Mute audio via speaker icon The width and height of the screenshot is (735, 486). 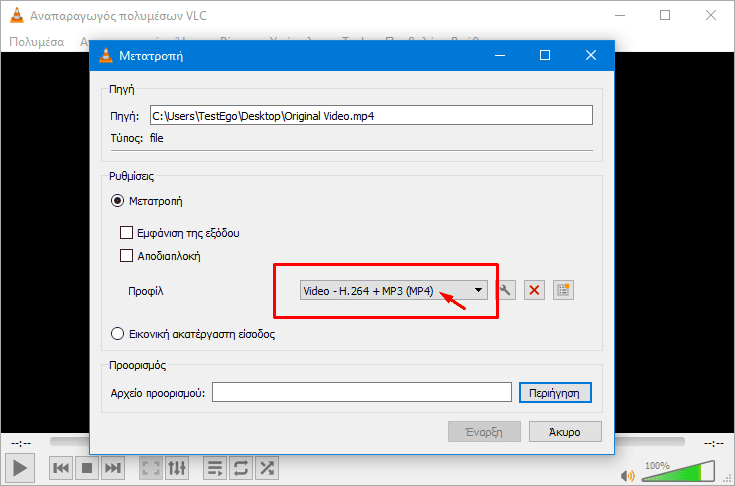pyautogui.click(x=627, y=476)
